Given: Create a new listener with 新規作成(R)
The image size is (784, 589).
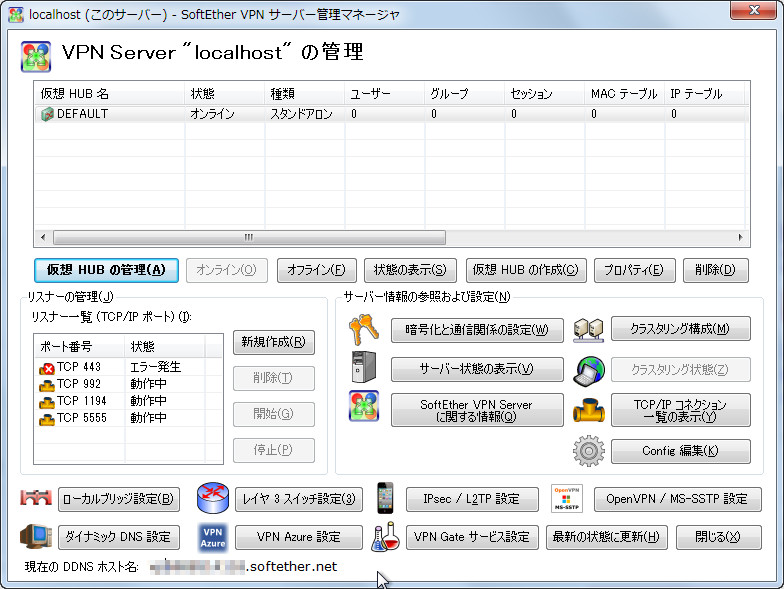Looking at the screenshot, I should 274,342.
